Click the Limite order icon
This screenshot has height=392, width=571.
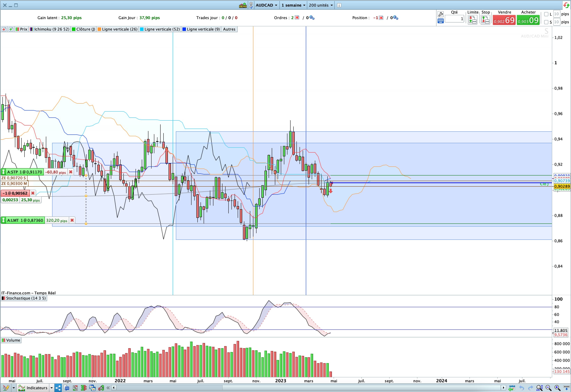click(472, 20)
